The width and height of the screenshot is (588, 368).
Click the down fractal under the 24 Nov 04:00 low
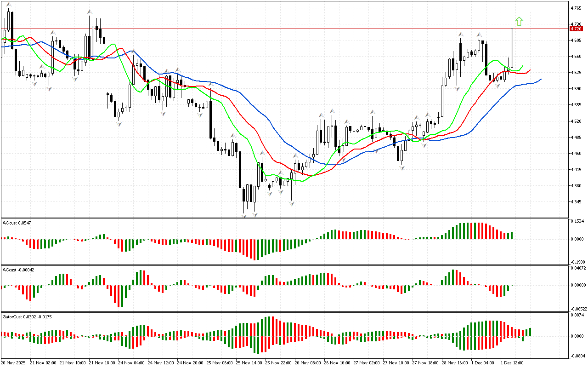point(119,124)
